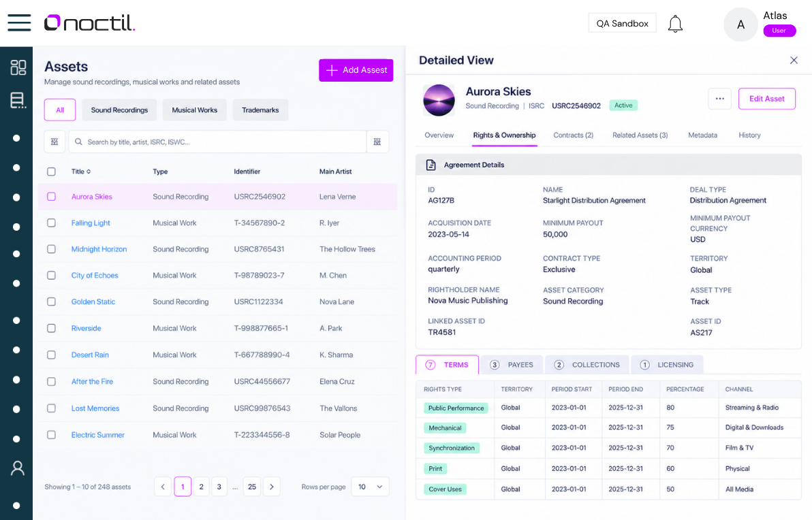Filter by All assets
The height and width of the screenshot is (520, 812).
(60, 110)
